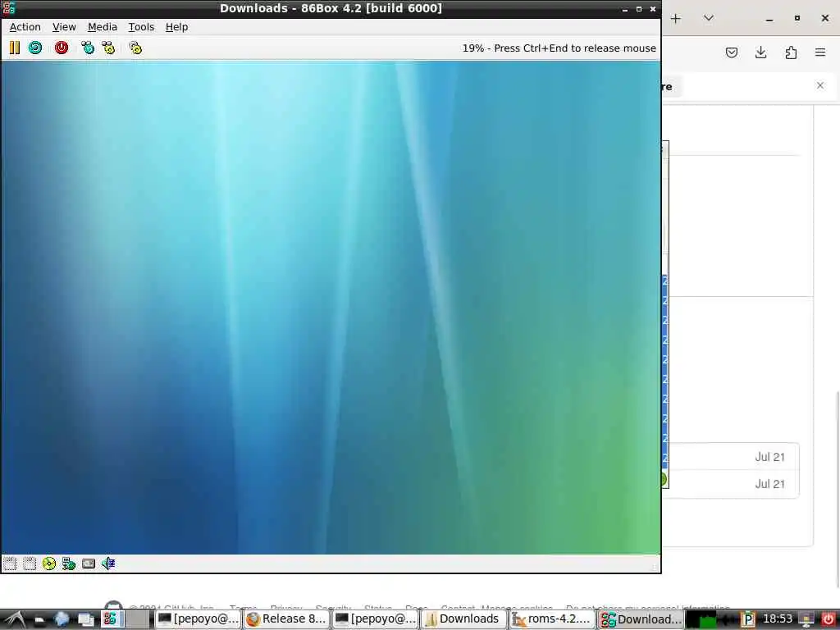Open the Media menu
The width and height of the screenshot is (840, 630).
coord(103,27)
